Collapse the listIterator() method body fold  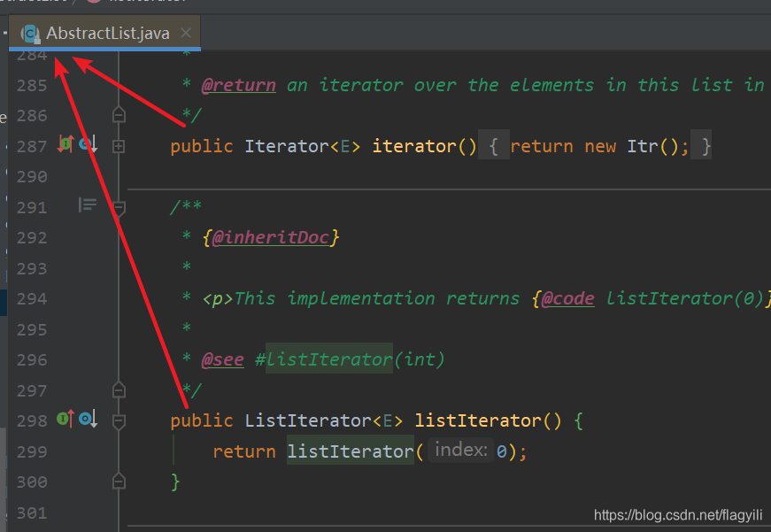[x=118, y=420]
